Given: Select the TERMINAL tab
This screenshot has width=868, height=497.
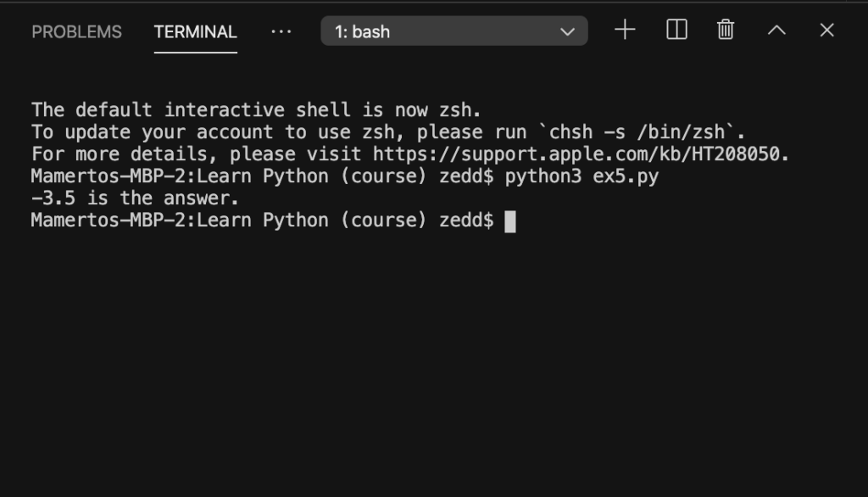Looking at the screenshot, I should pos(196,32).
